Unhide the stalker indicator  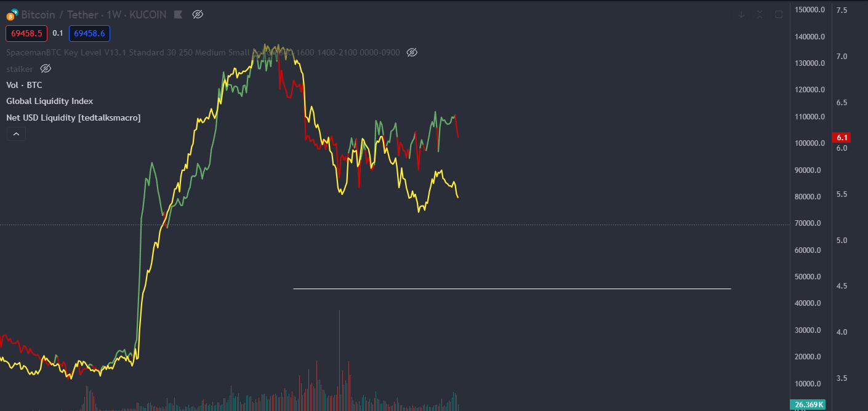[x=46, y=68]
